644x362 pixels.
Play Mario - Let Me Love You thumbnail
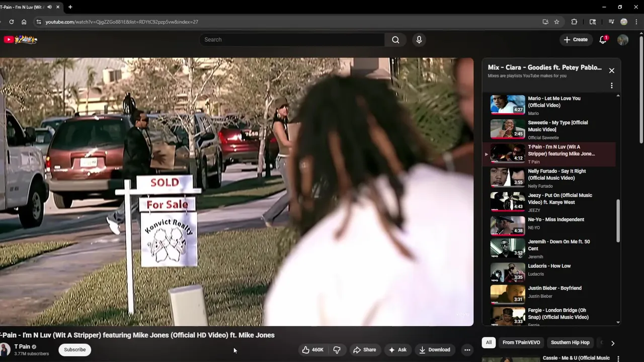[508, 105]
